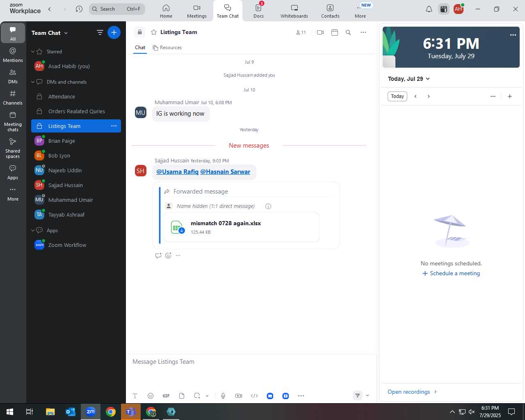The image size is (525, 420).
Task: Open the Docs tab
Action: click(x=258, y=11)
